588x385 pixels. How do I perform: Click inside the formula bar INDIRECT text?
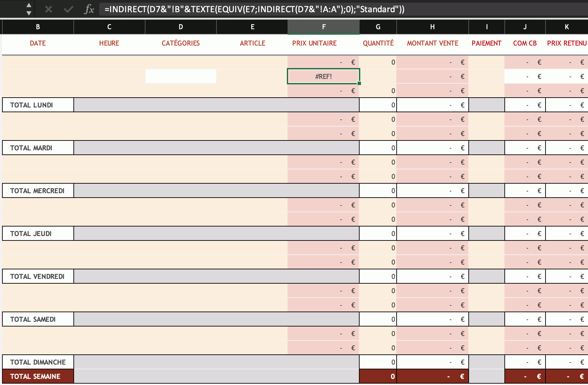coord(254,9)
